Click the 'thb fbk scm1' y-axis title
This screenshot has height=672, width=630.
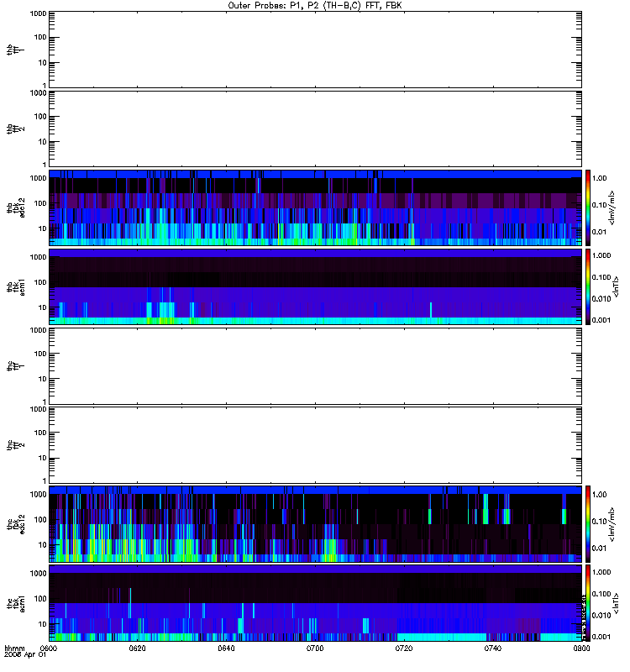(15, 286)
